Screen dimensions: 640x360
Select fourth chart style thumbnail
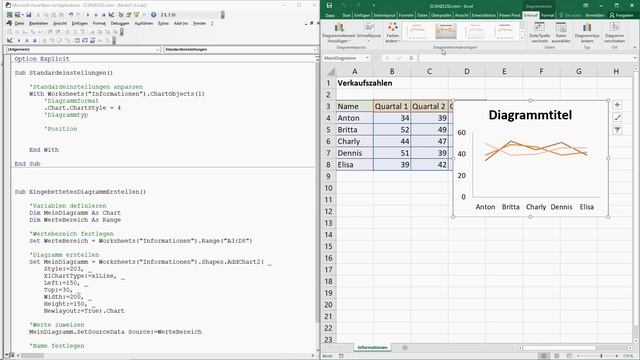pos(505,31)
